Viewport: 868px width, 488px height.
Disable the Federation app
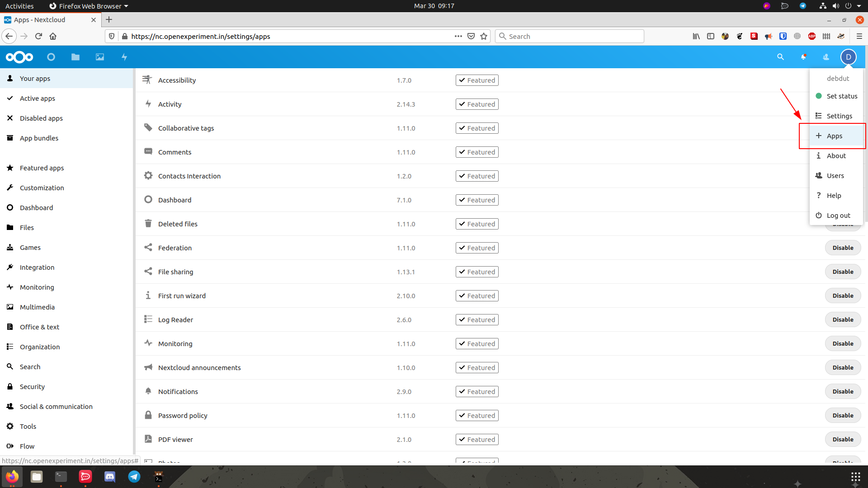click(x=843, y=248)
